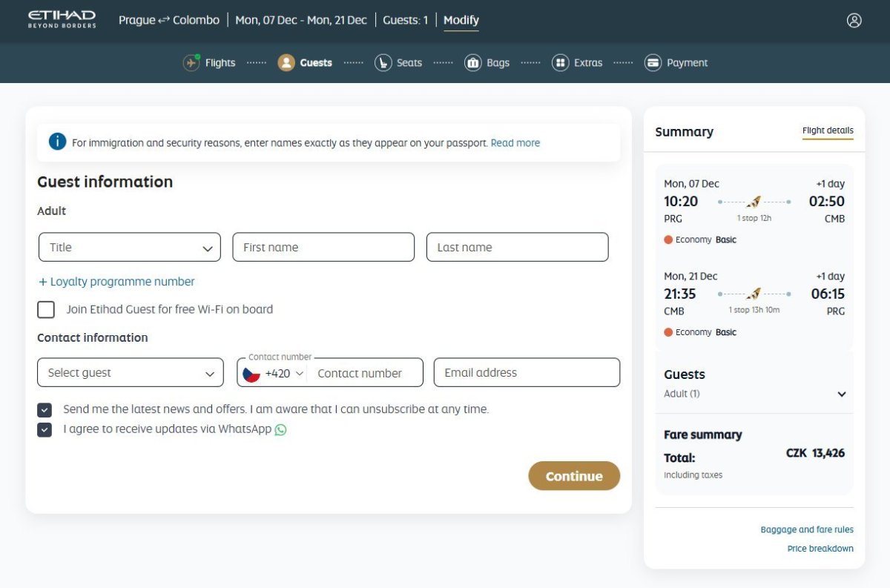Click the Mon, 07 Dec - Mon, 21 Dec dates

(301, 20)
